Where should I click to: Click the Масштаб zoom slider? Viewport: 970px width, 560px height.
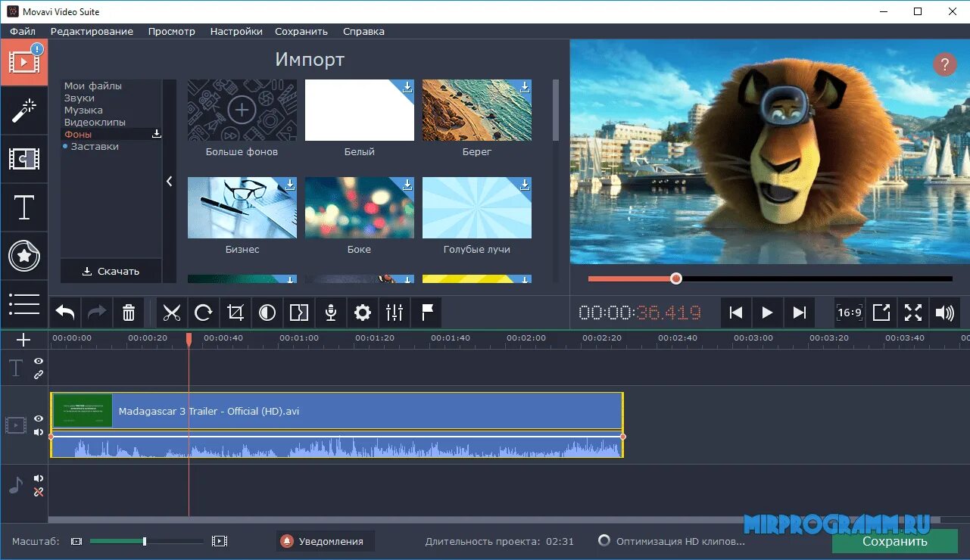coord(146,541)
